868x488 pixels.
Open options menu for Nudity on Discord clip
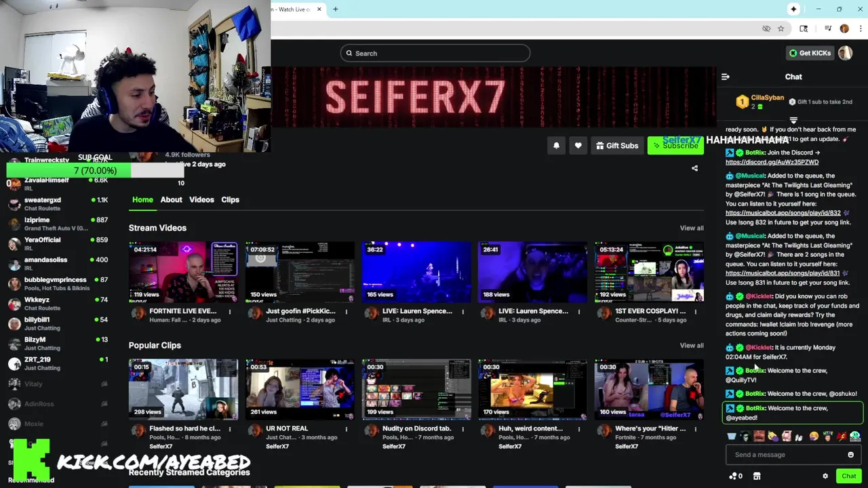point(462,429)
